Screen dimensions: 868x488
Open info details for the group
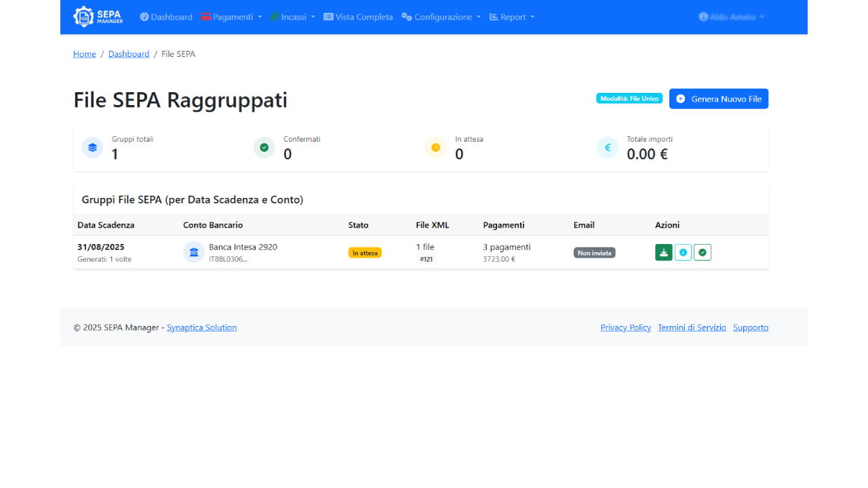(x=683, y=252)
